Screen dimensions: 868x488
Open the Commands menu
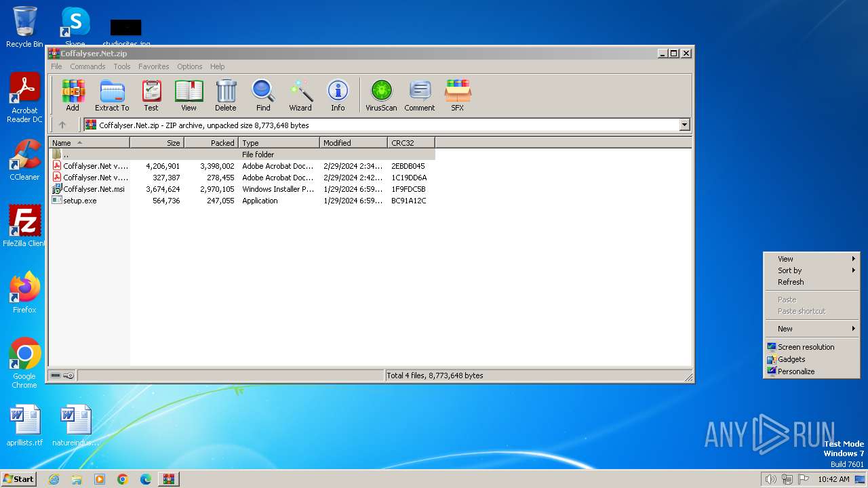point(87,66)
